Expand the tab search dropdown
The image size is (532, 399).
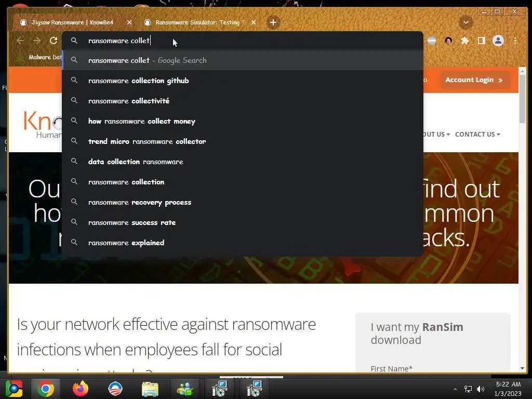466,22
